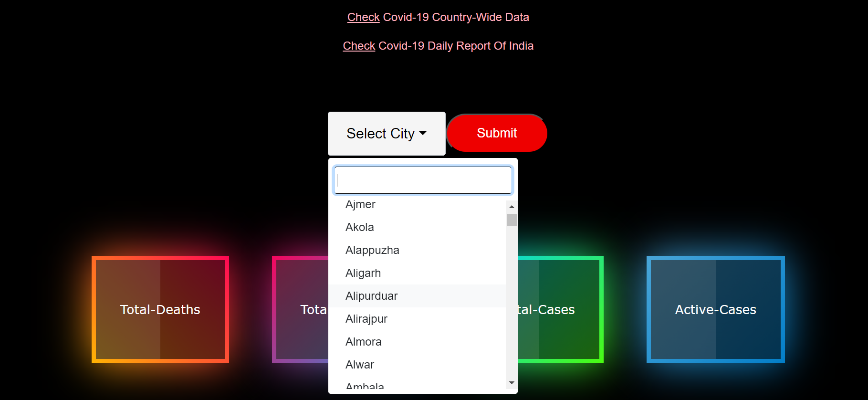
Task: Select Ajmer from the city list
Action: tap(360, 205)
